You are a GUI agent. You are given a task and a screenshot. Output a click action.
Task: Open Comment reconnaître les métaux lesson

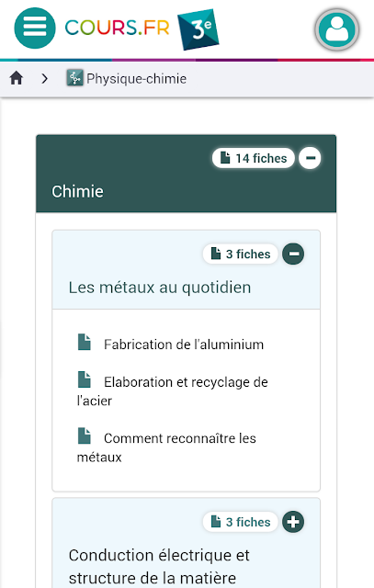166,447
